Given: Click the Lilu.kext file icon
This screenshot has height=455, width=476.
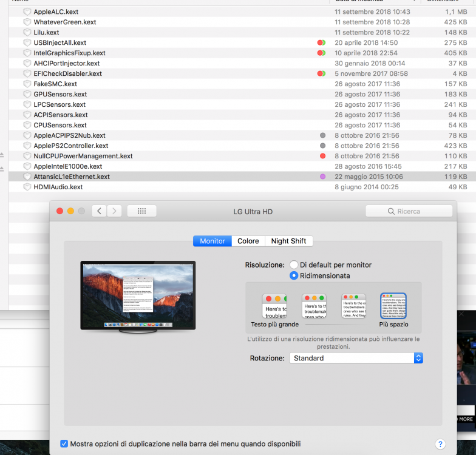Looking at the screenshot, I should coord(27,33).
